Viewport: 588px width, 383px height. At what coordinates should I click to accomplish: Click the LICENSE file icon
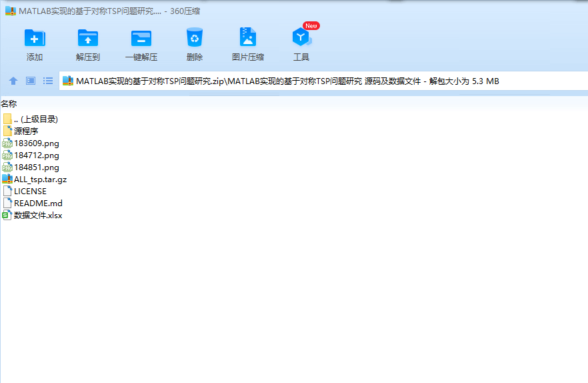coord(7,191)
